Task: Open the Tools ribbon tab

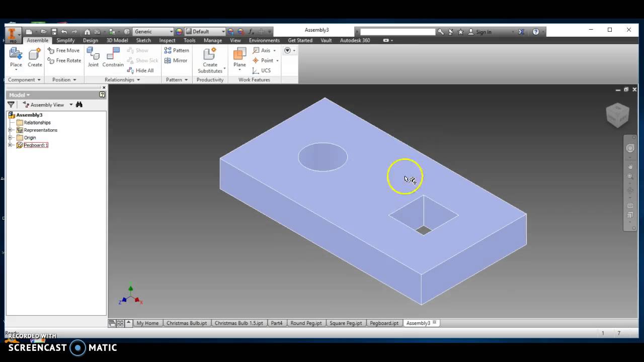Action: pyautogui.click(x=190, y=40)
